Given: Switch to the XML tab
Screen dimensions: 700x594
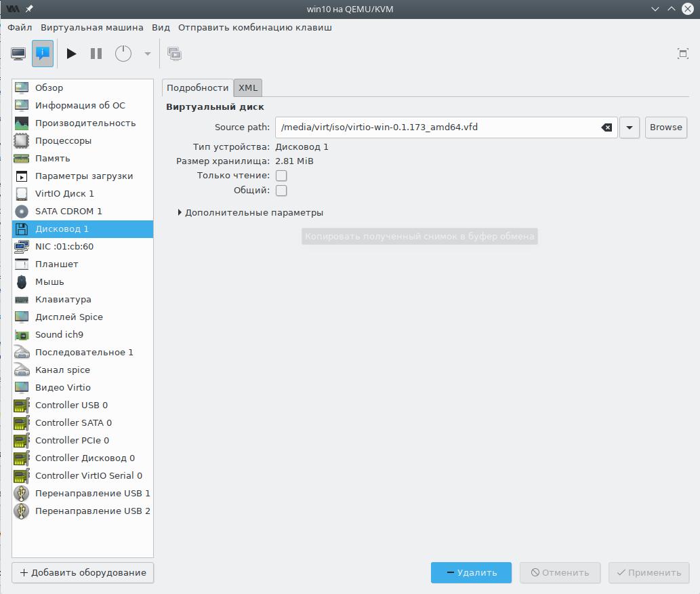Looking at the screenshot, I should click(248, 87).
